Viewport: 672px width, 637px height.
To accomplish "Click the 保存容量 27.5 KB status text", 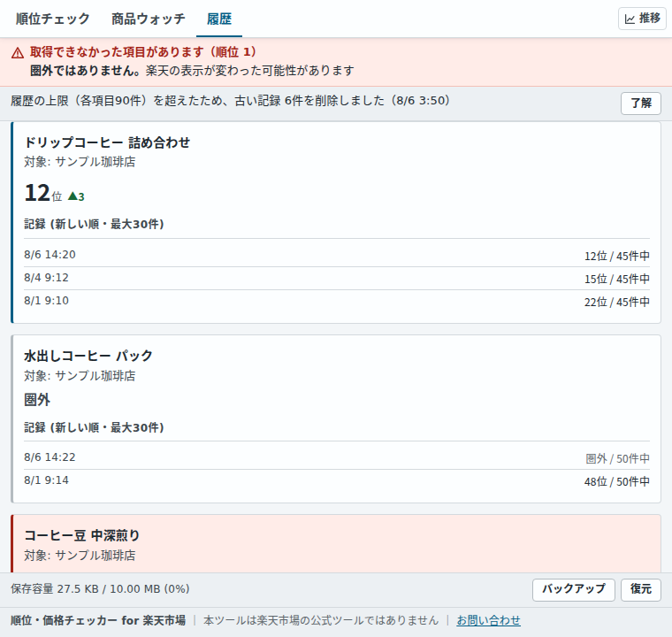I will [100, 589].
